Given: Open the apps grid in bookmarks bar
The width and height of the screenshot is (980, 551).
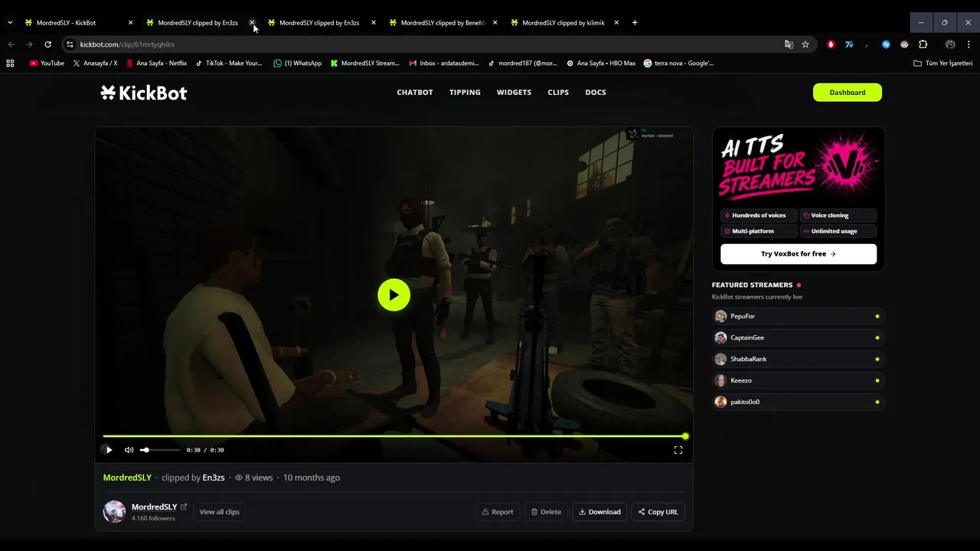Looking at the screenshot, I should (10, 64).
